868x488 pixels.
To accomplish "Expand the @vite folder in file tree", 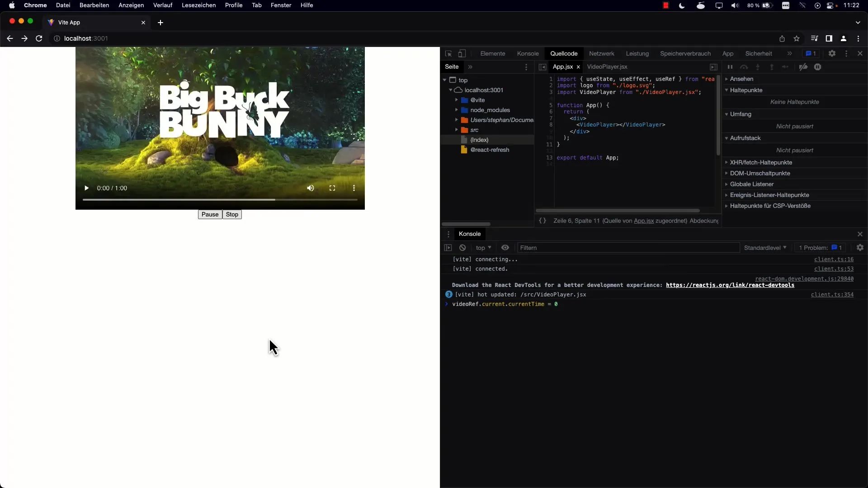I will 457,100.
